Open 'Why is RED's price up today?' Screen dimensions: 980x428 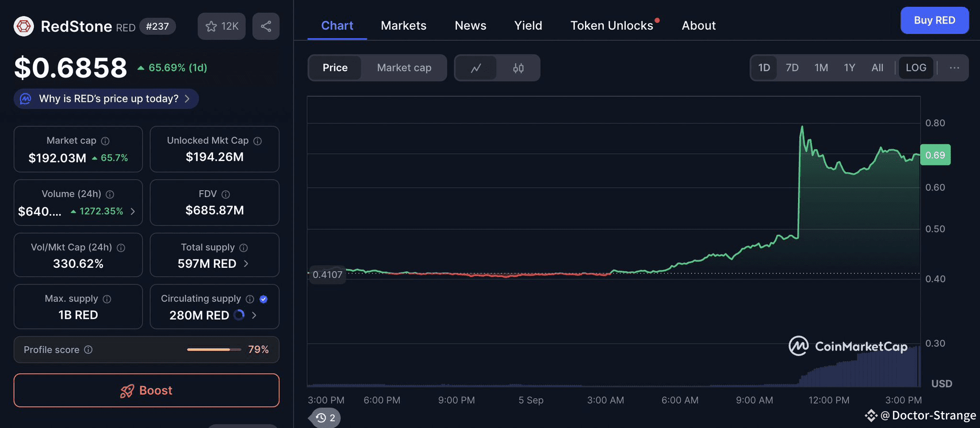click(106, 99)
